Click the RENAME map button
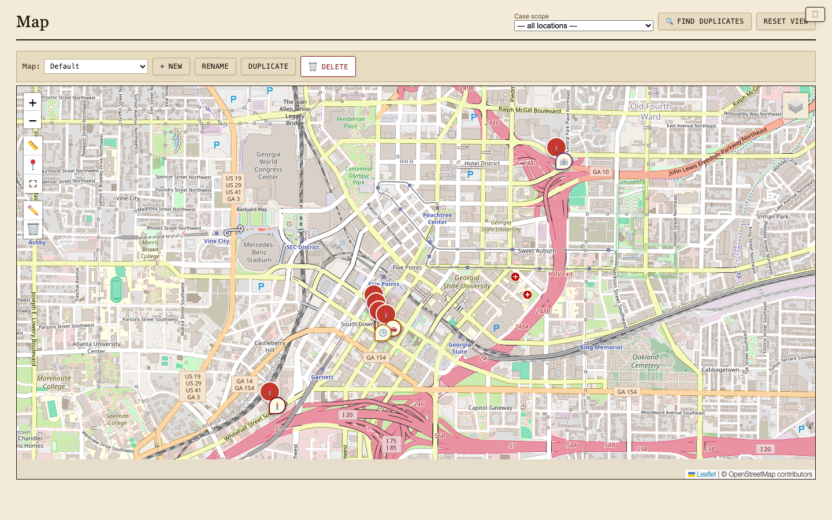The width and height of the screenshot is (832, 520). point(215,66)
